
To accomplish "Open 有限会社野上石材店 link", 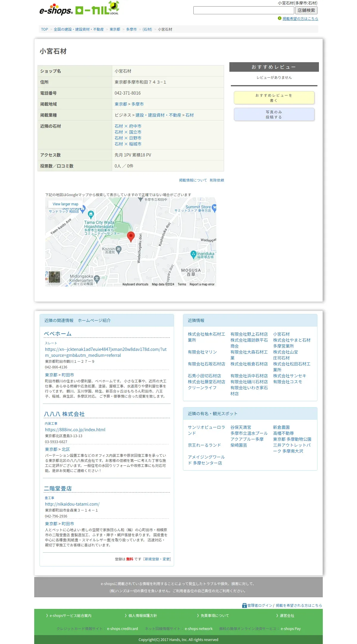I will (249, 334).
